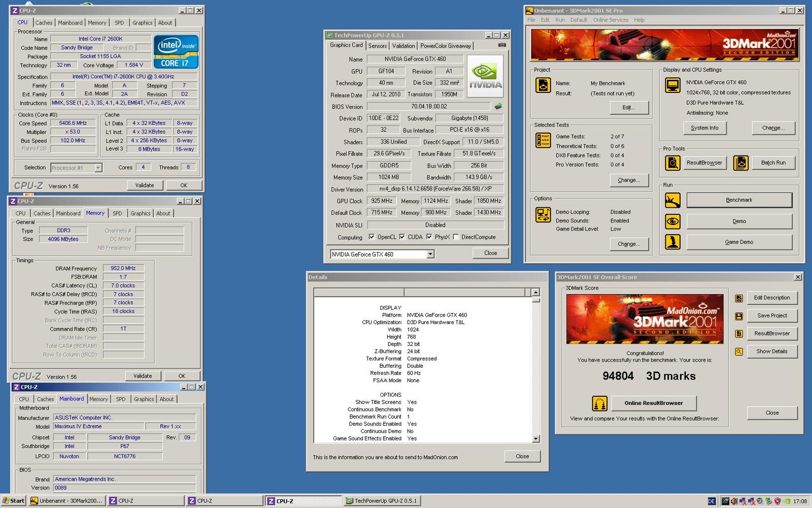Viewport: 812px width, 508px height.
Task: Open the Processor #1 selection dropdown
Action: point(98,168)
